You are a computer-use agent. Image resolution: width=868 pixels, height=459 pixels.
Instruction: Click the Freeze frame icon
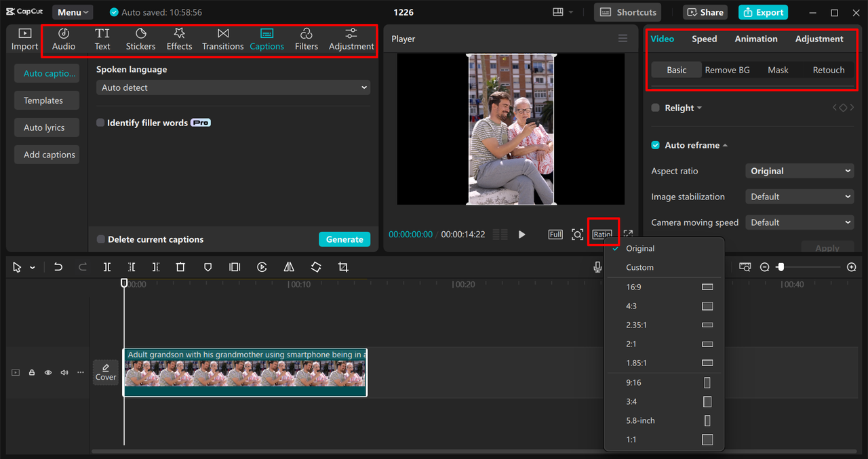pos(235,267)
